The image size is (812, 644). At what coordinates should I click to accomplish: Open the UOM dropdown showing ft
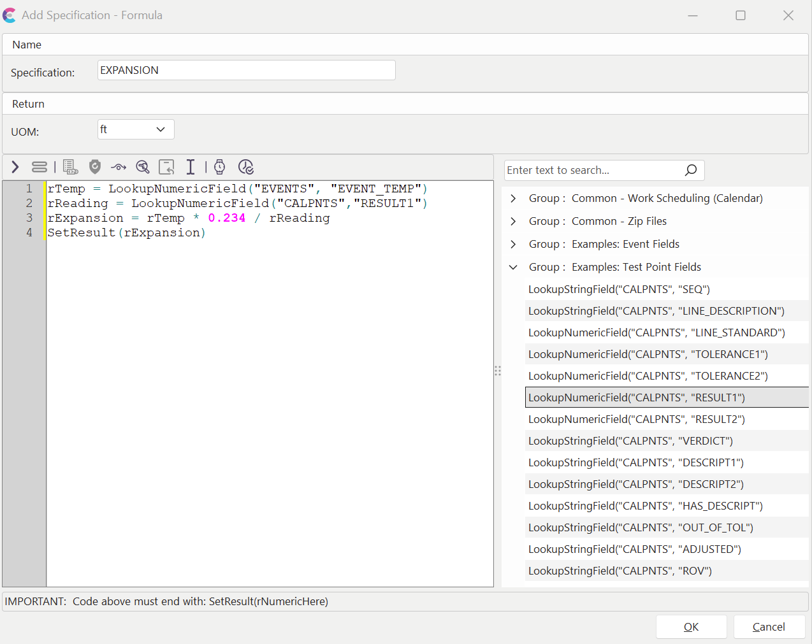tap(136, 129)
